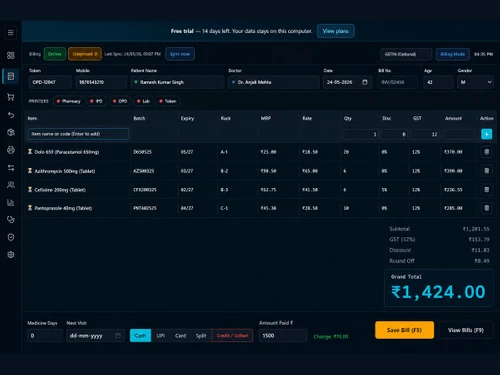This screenshot has height=375, width=500.
Task: Open the inventory box sidebar icon
Action: pyautogui.click(x=11, y=132)
